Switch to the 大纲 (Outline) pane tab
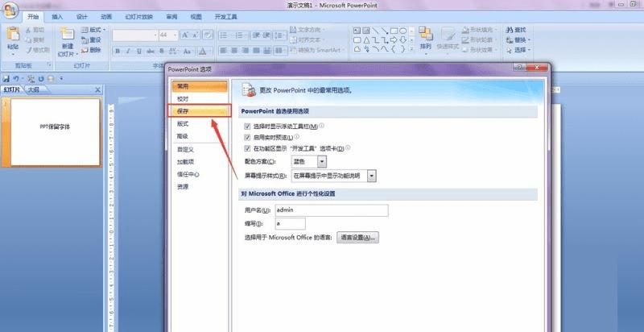644x332 pixels. [34, 89]
